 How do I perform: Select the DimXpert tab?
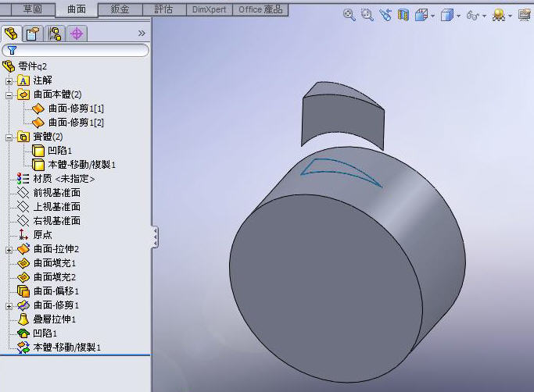209,9
